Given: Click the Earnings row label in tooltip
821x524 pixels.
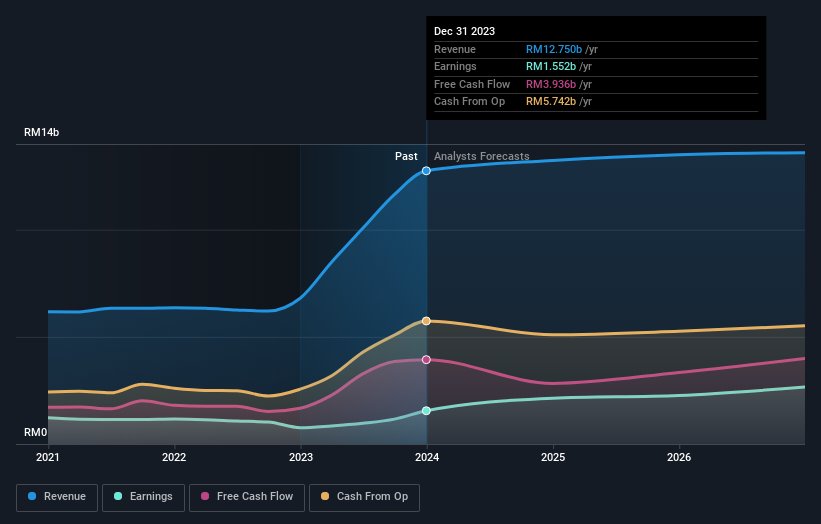Looking at the screenshot, I should [455, 66].
